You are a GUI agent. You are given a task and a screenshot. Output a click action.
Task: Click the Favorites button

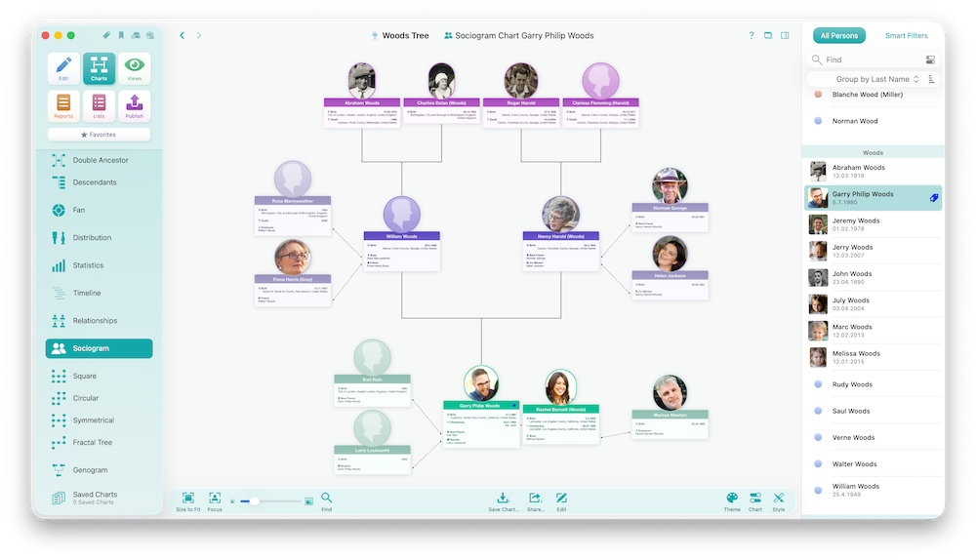click(x=99, y=135)
